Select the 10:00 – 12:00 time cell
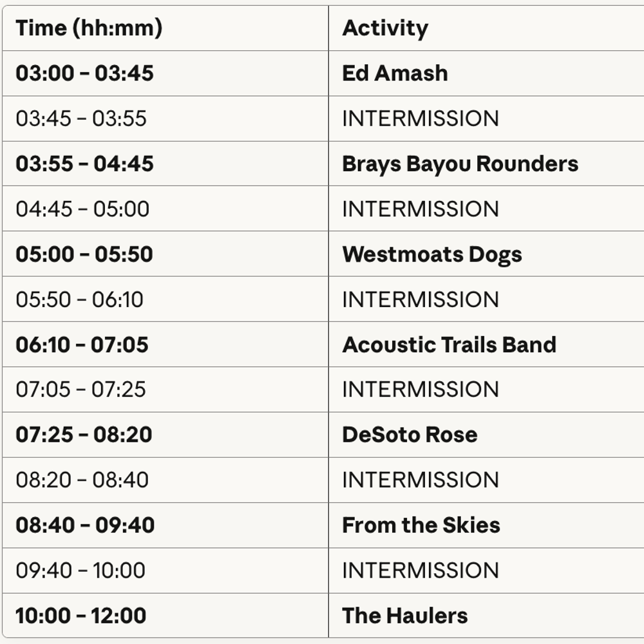The height and width of the screenshot is (644, 644). (80, 616)
